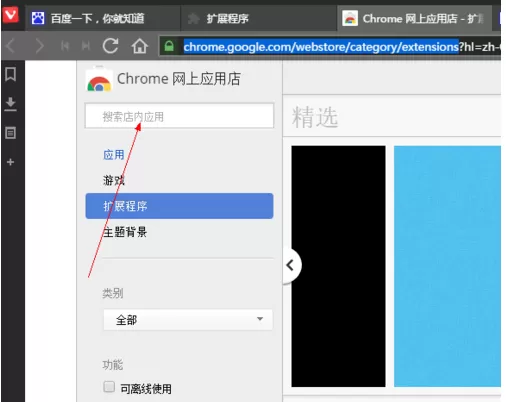The image size is (506, 402).
Task: Switch to Chrome 网上应用店 tab
Action: pos(414,18)
